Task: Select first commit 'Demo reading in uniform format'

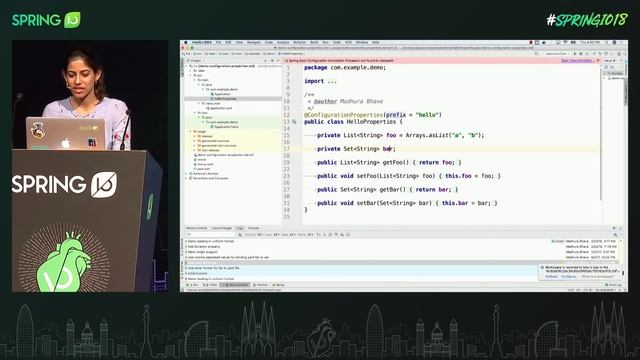Action: pos(210,241)
